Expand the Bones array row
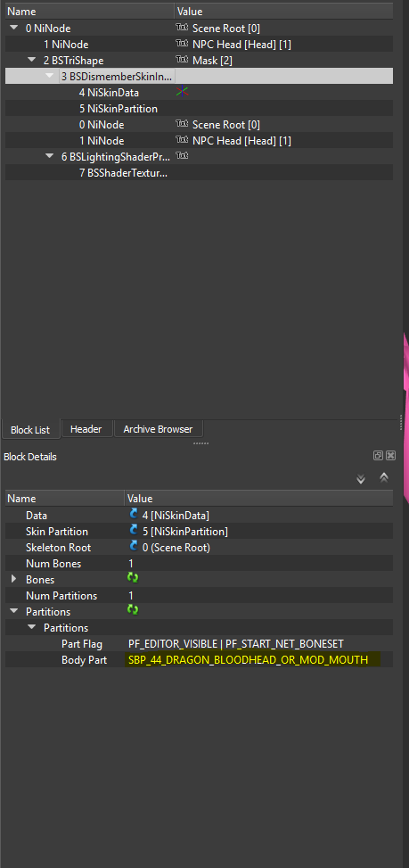Image resolution: width=409 pixels, height=868 pixels. tap(14, 579)
